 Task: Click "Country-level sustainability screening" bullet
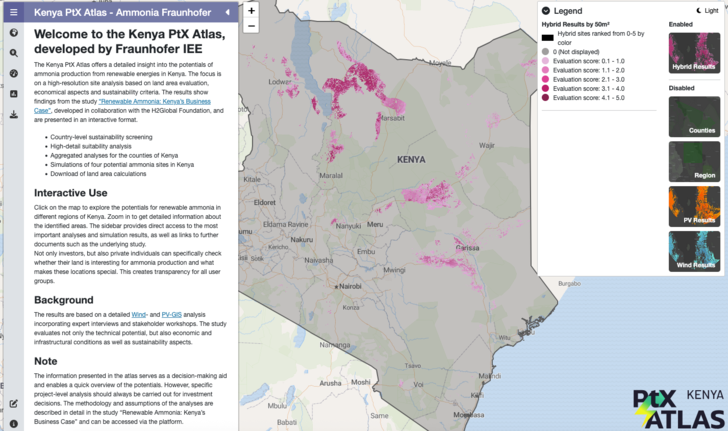pos(101,137)
